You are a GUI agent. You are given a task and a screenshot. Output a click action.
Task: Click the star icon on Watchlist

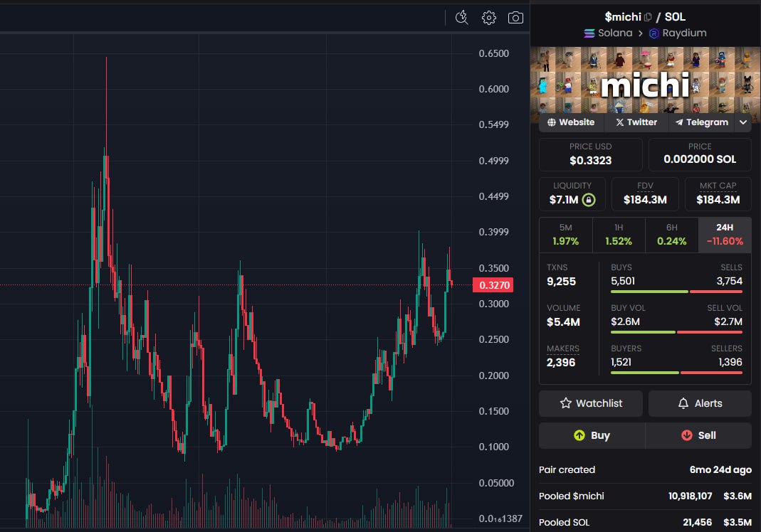click(x=565, y=403)
